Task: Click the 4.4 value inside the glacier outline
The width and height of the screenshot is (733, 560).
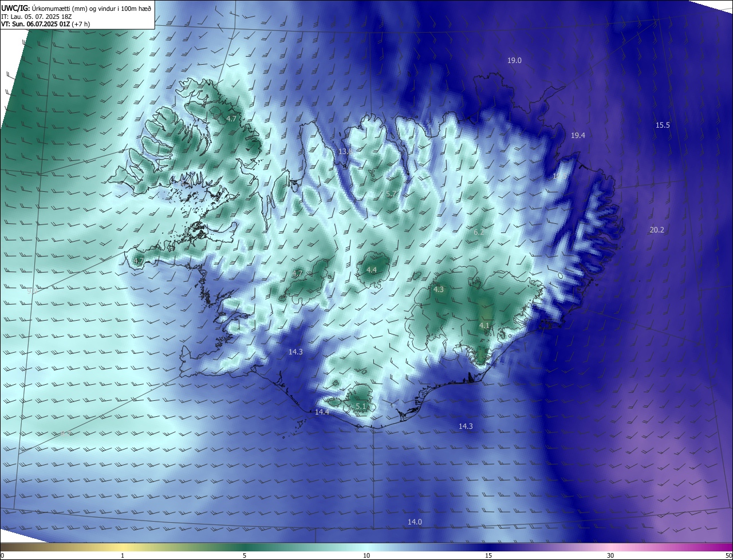Action: click(x=371, y=270)
